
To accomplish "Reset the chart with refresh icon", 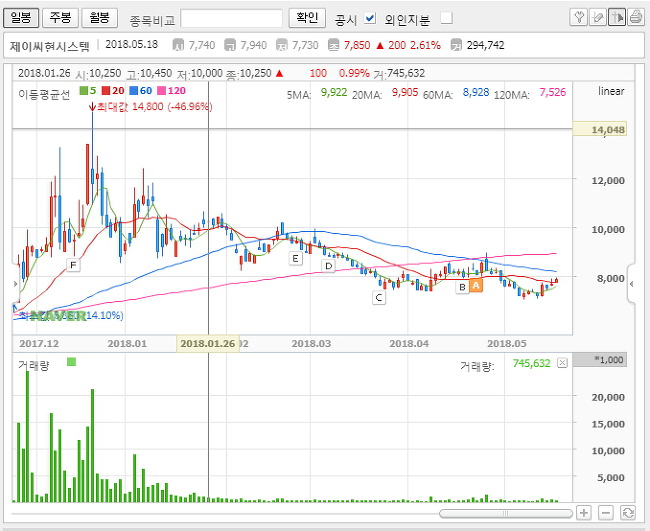I will pyautogui.click(x=627, y=512).
